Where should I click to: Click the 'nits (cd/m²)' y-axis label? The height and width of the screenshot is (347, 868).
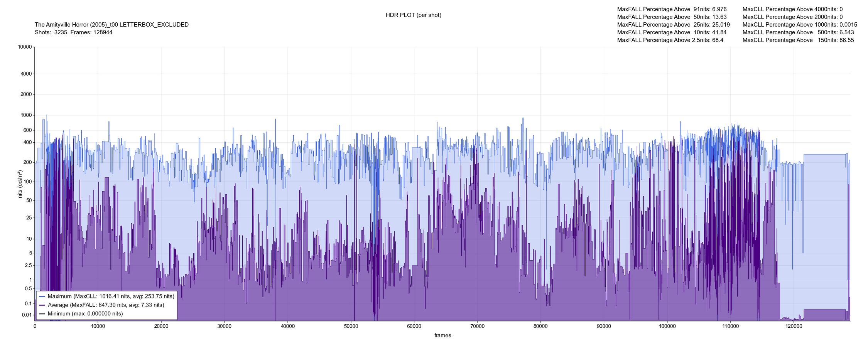click(20, 184)
